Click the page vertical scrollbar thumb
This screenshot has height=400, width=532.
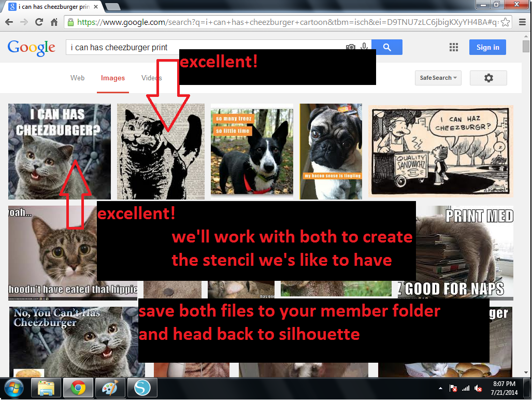(526, 46)
